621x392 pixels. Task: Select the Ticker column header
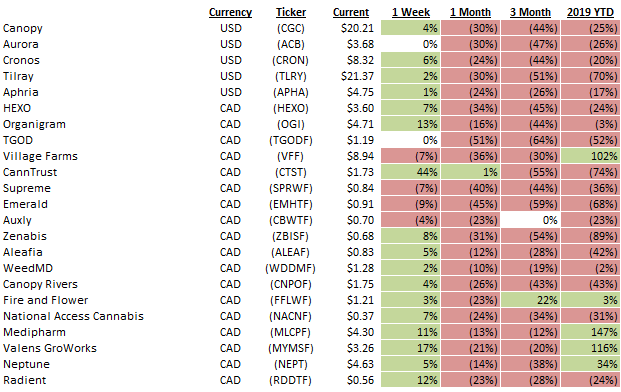point(291,12)
